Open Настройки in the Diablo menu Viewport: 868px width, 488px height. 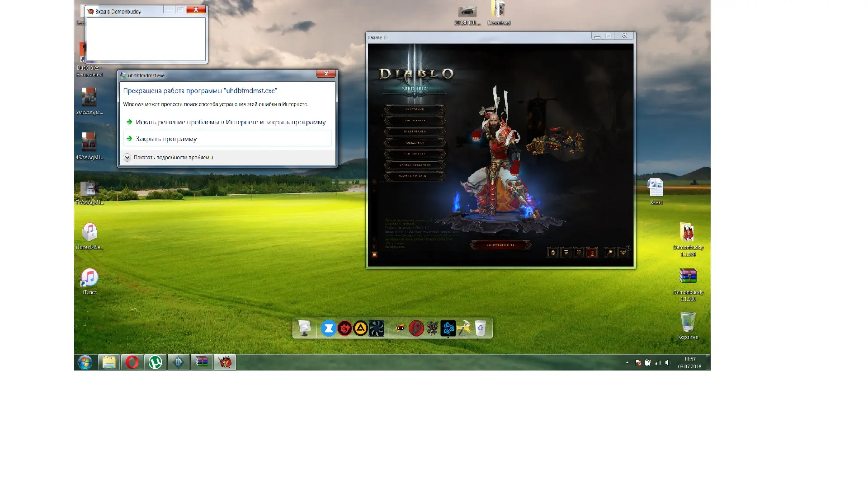pos(415,109)
